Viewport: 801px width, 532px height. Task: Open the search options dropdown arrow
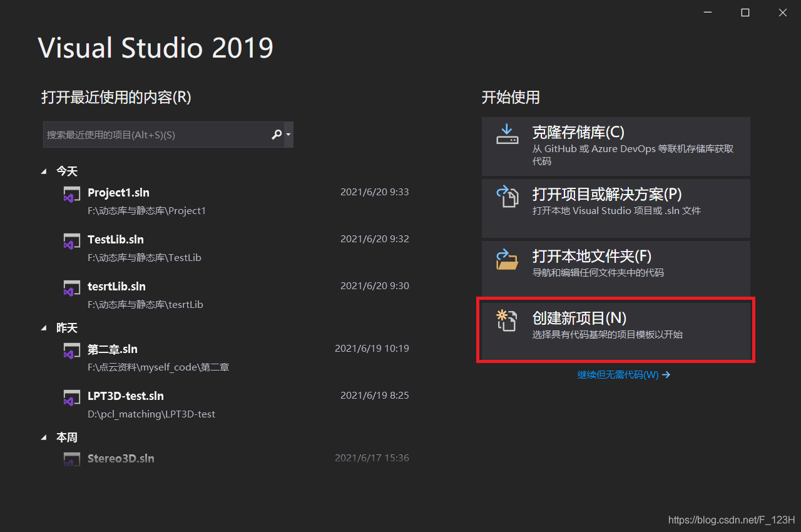[x=288, y=135]
